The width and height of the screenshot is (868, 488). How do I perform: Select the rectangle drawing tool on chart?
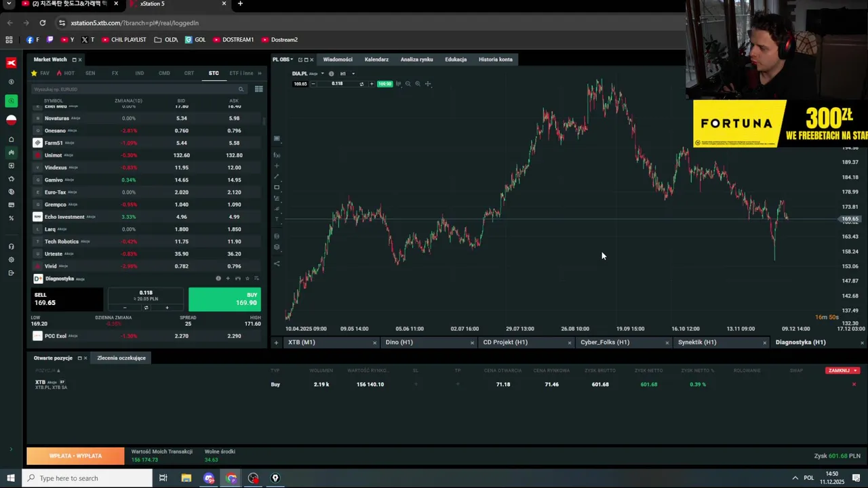tap(277, 187)
